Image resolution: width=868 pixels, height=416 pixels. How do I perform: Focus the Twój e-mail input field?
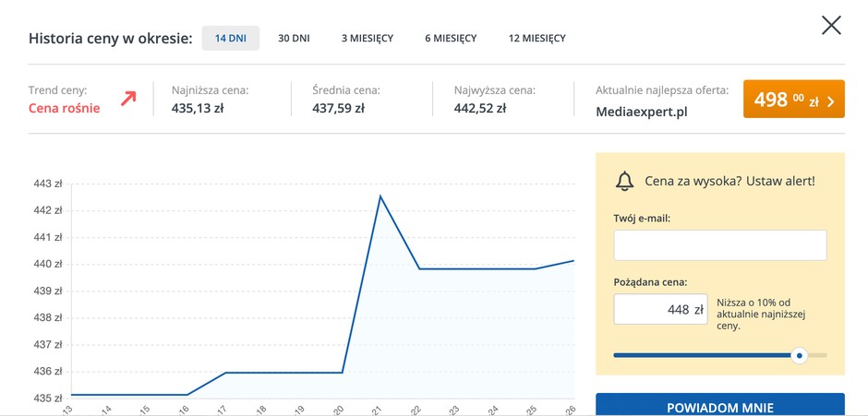coord(719,245)
